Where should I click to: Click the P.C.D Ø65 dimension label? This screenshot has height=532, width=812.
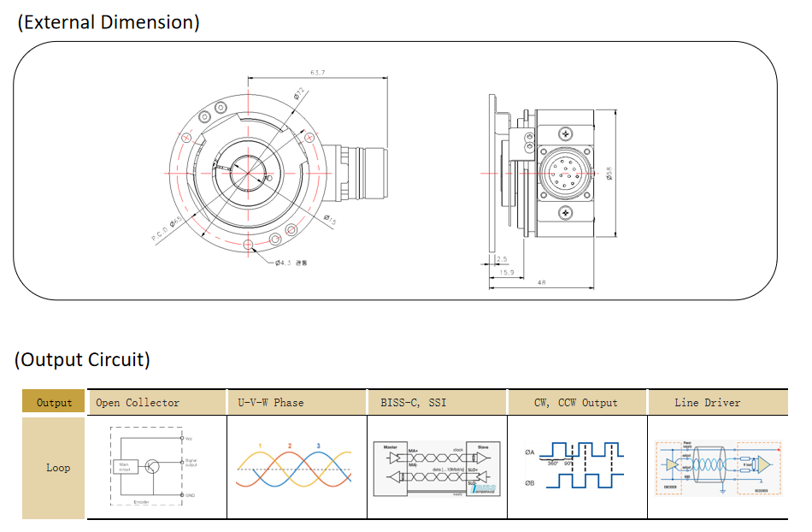click(167, 229)
